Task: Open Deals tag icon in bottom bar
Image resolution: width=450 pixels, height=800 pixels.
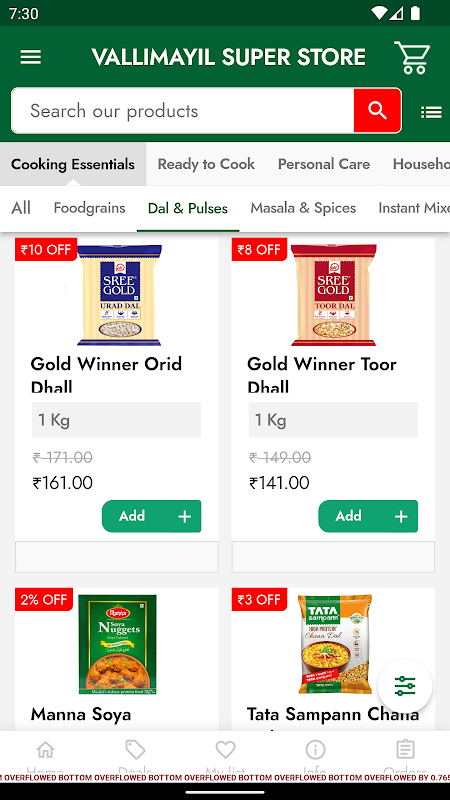Action: (x=135, y=750)
